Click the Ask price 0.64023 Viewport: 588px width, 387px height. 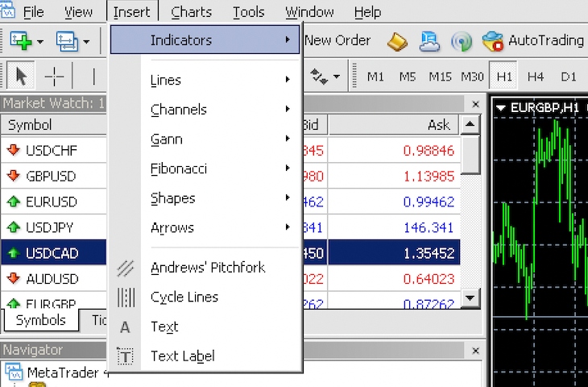(429, 279)
